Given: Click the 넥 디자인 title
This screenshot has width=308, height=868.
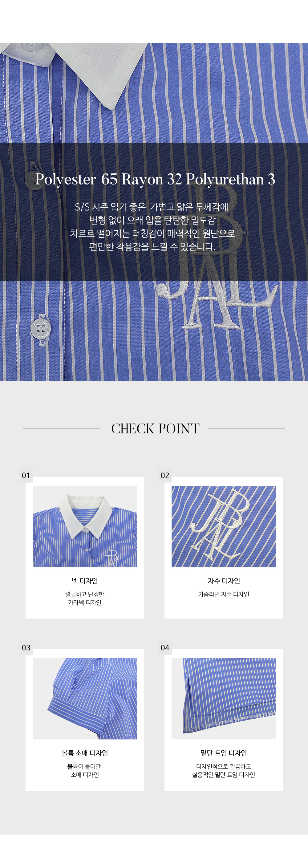Looking at the screenshot, I should click(x=85, y=581).
